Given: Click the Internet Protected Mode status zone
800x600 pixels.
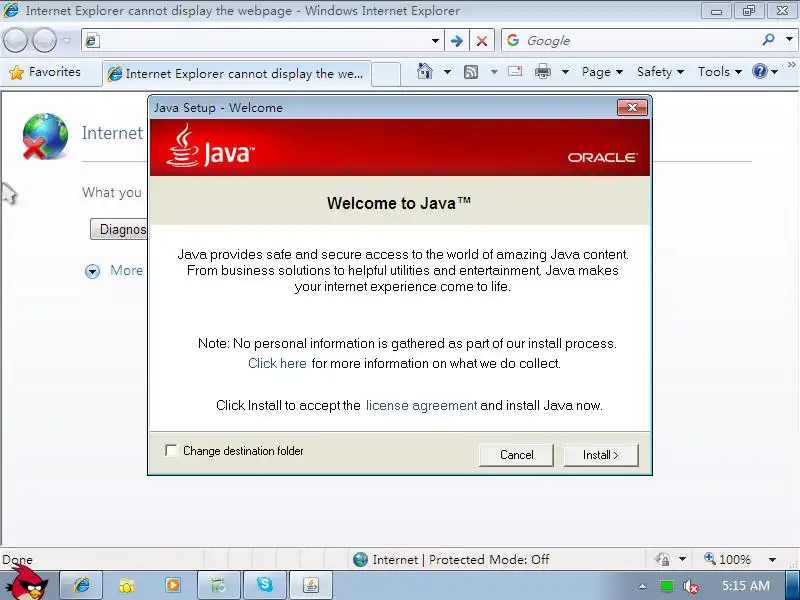Looking at the screenshot, I should point(451,560).
